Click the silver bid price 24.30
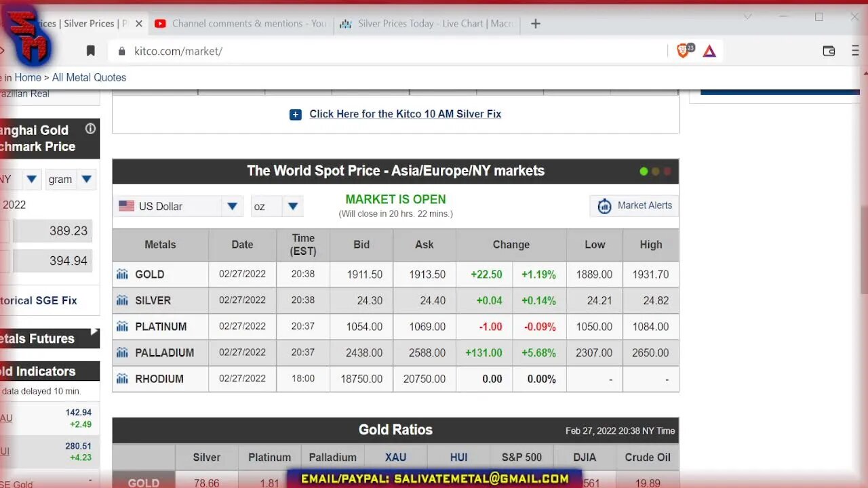Viewport: 868px width, 488px height. 370,300
